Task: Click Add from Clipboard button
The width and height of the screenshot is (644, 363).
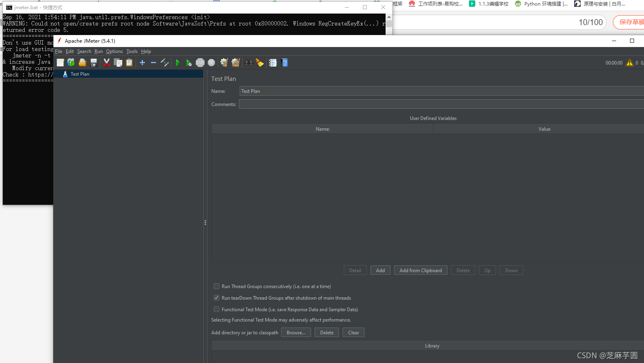Action: click(421, 271)
